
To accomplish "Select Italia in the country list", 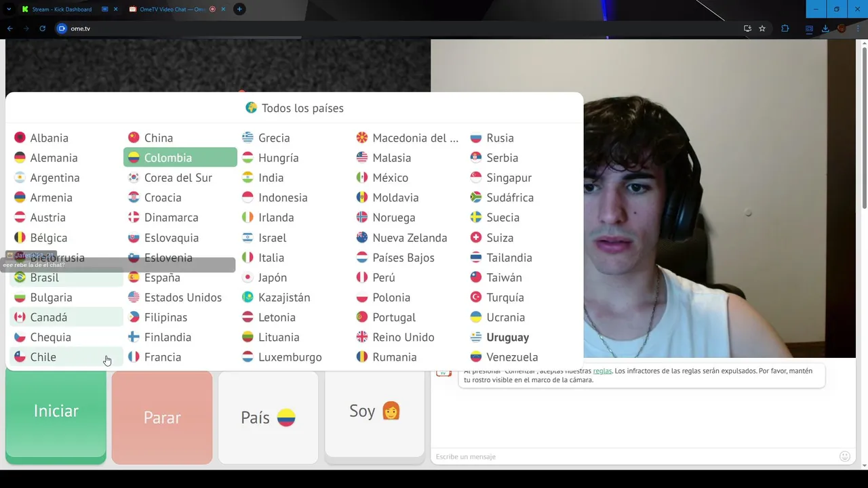I will tap(294, 258).
